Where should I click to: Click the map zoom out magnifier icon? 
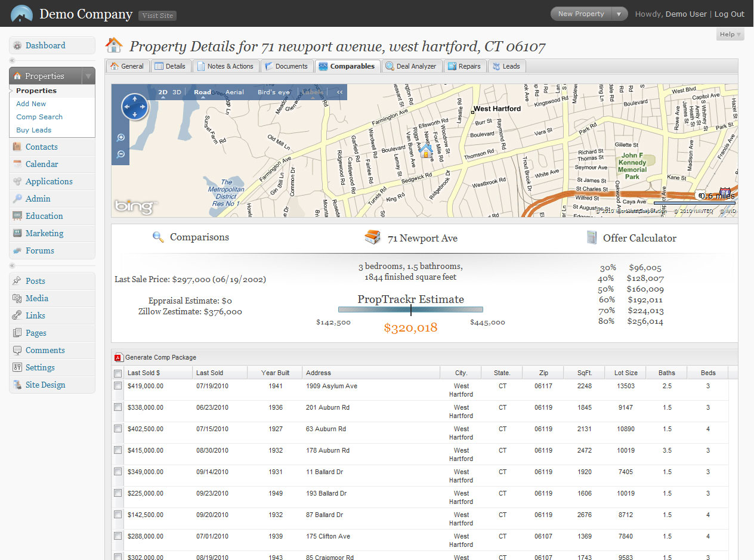pos(121,154)
